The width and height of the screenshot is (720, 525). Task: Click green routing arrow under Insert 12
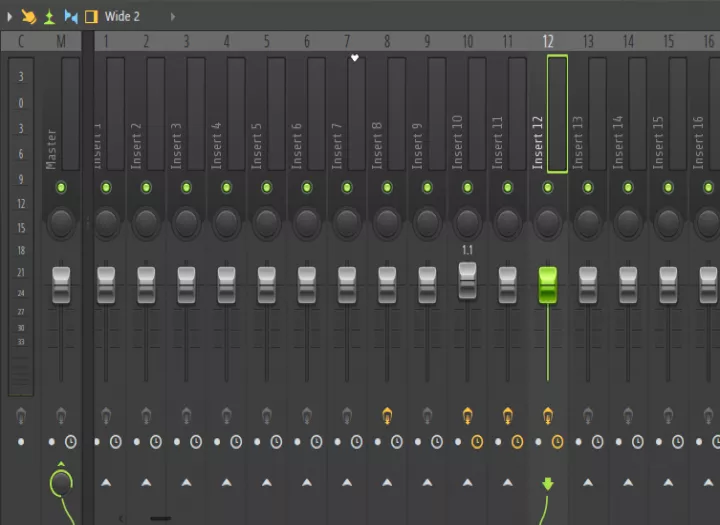coord(548,484)
